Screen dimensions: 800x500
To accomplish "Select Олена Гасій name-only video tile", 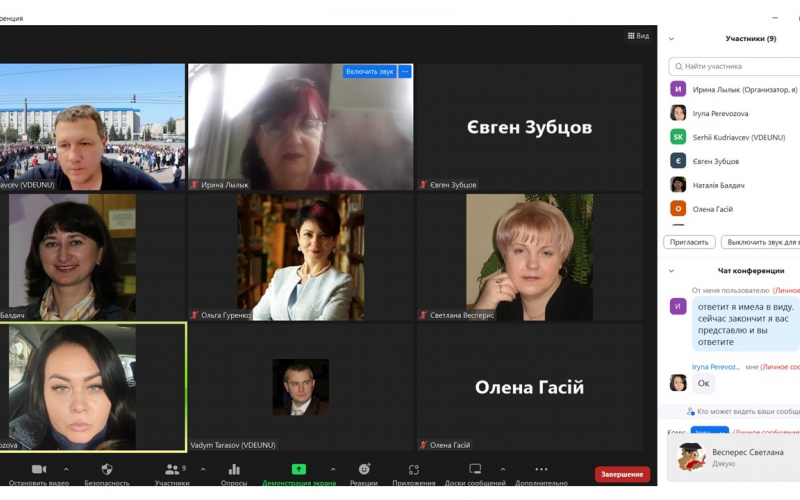I will [x=530, y=387].
